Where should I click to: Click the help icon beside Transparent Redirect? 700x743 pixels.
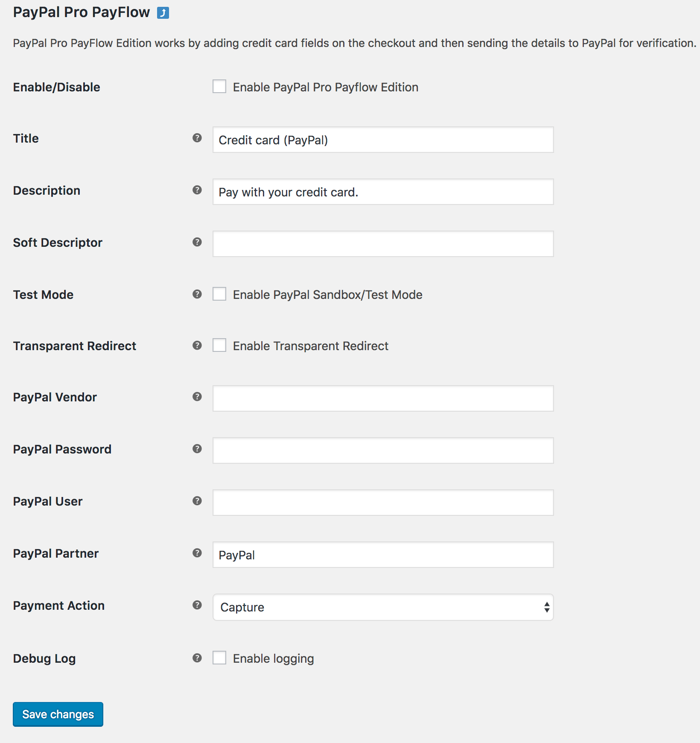(x=197, y=346)
